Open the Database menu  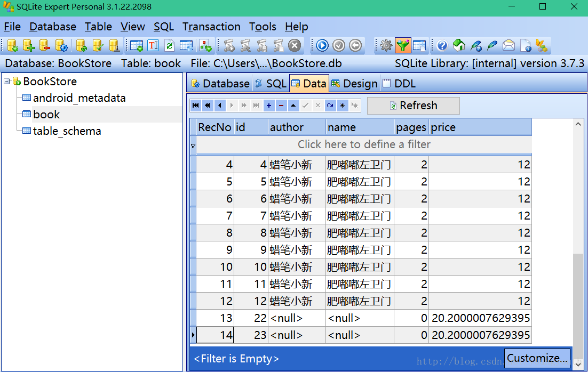click(x=52, y=27)
